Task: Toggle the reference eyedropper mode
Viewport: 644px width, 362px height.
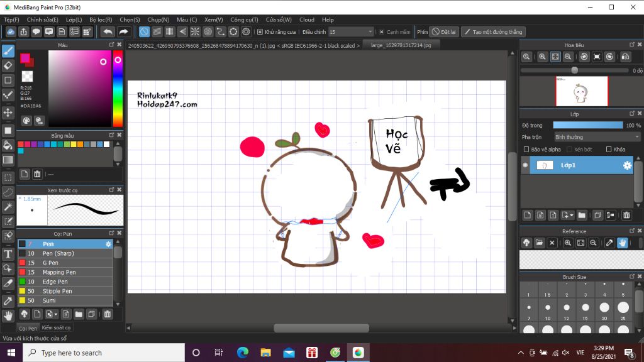Action: (609, 243)
